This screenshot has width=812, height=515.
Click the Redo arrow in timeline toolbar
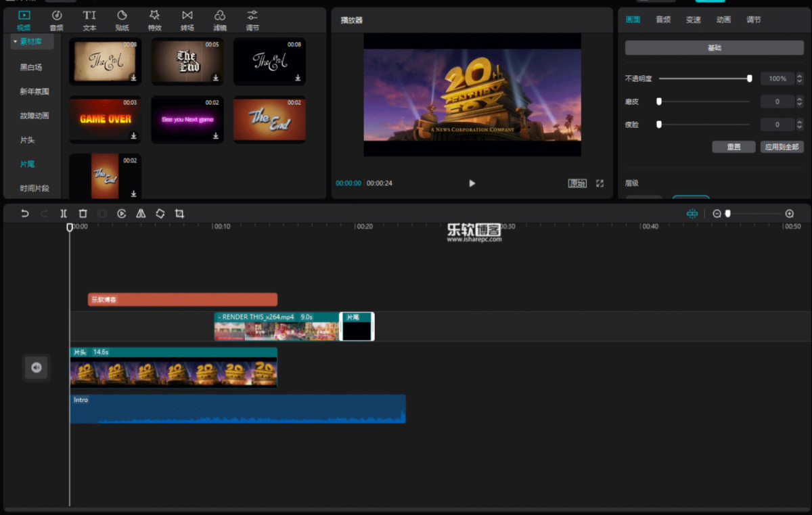click(x=44, y=213)
